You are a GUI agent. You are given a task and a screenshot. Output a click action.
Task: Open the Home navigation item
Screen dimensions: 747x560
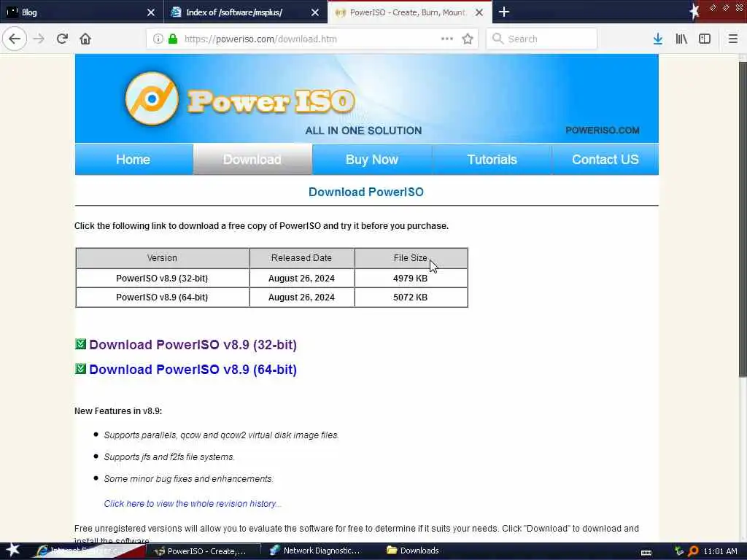[x=133, y=160]
